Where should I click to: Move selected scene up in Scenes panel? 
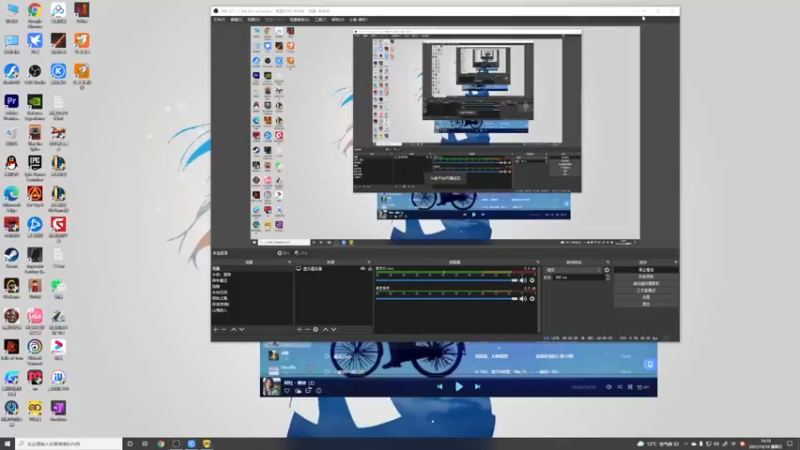click(x=234, y=330)
